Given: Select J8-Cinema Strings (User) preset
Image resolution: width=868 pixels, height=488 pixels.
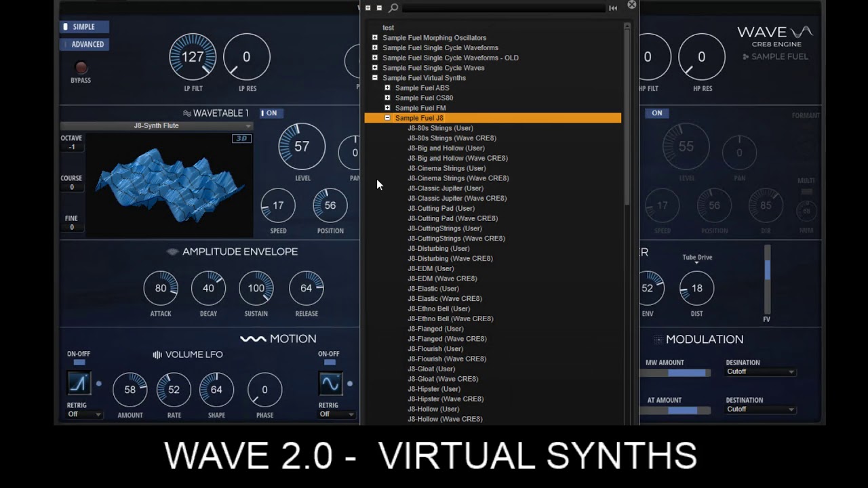Looking at the screenshot, I should 447,168.
